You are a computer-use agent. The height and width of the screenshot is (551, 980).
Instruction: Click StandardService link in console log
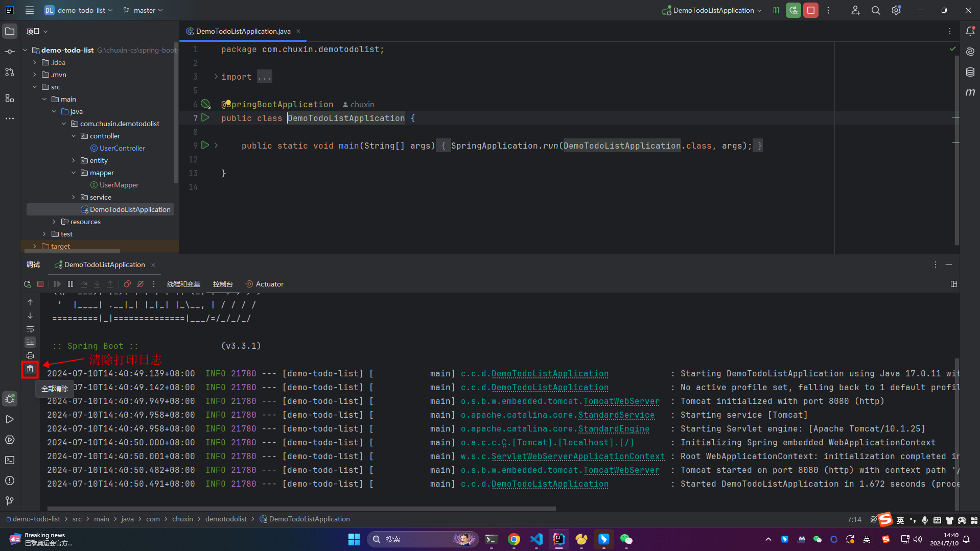coord(616,415)
